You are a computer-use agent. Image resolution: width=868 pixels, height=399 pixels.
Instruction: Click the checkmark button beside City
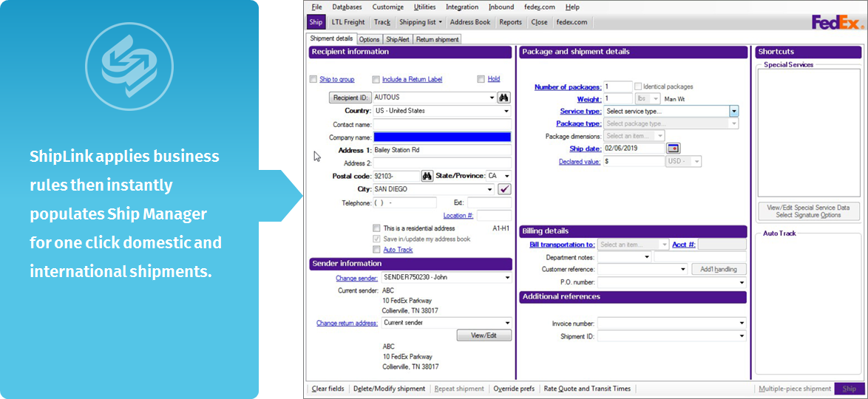[504, 189]
